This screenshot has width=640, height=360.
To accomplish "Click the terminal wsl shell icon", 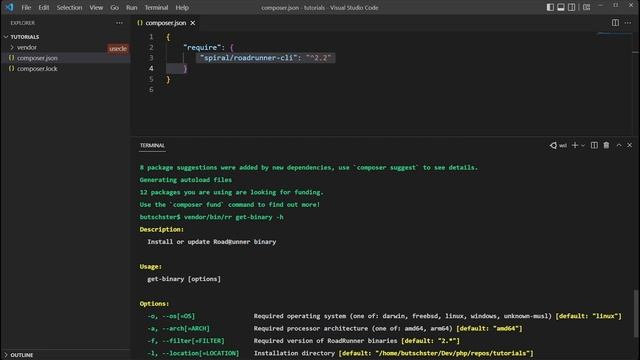I will tap(553, 145).
